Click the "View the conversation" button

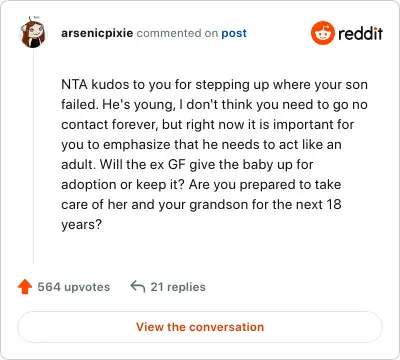click(x=200, y=327)
